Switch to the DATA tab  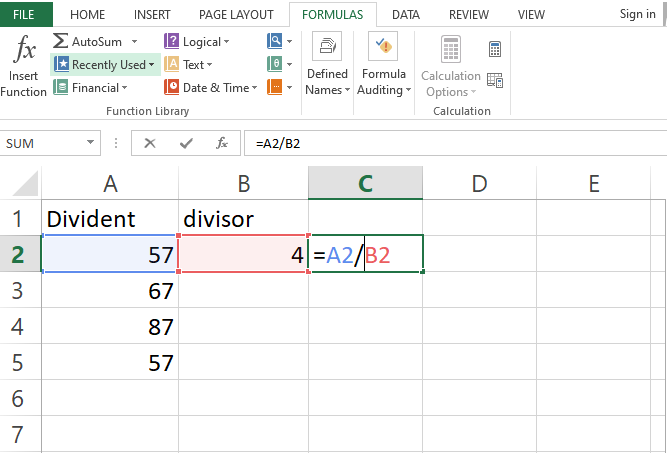pyautogui.click(x=406, y=15)
